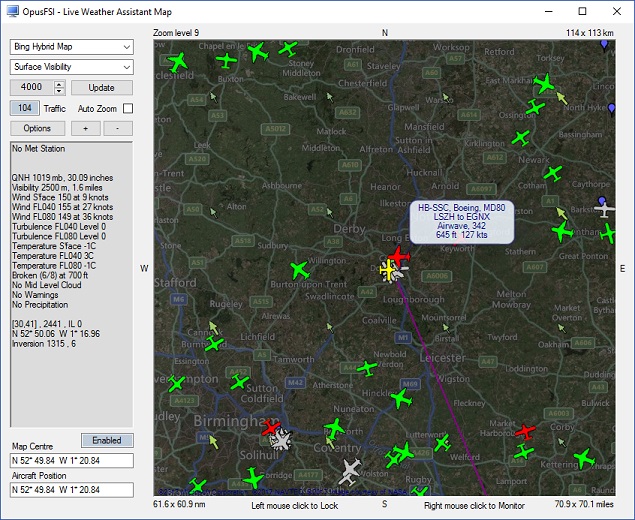The width and height of the screenshot is (635, 520).
Task: Select the green aircraft near Lutterworth
Action: click(x=442, y=443)
